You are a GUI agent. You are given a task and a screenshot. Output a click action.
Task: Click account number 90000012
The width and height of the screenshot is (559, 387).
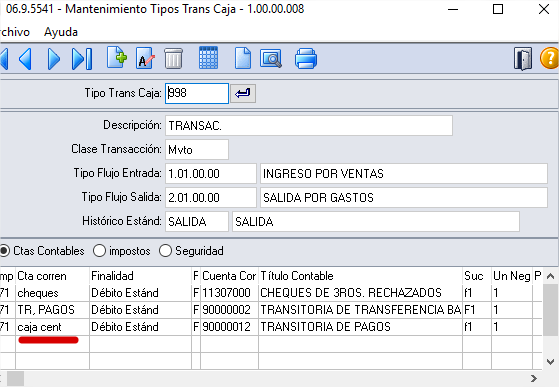click(229, 327)
